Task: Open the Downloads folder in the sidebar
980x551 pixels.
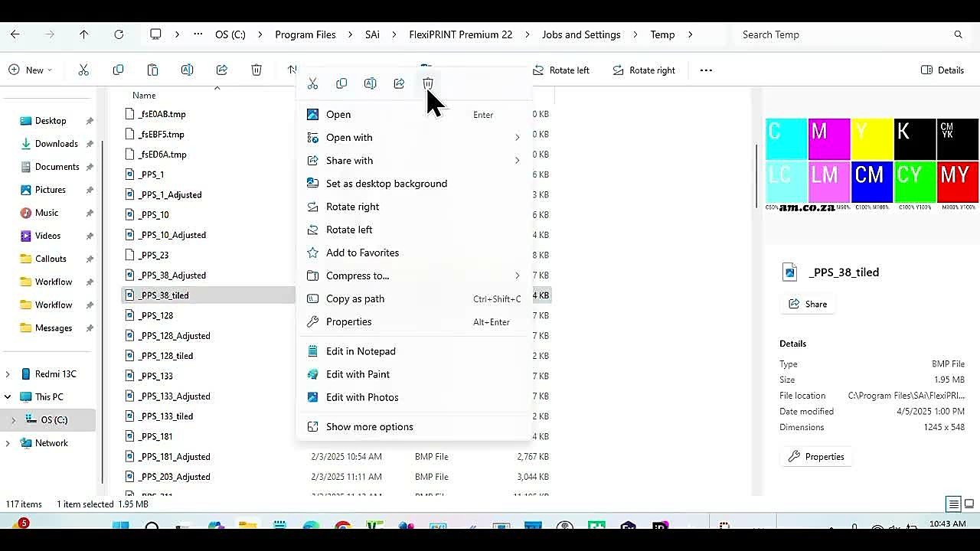Action: tap(56, 144)
